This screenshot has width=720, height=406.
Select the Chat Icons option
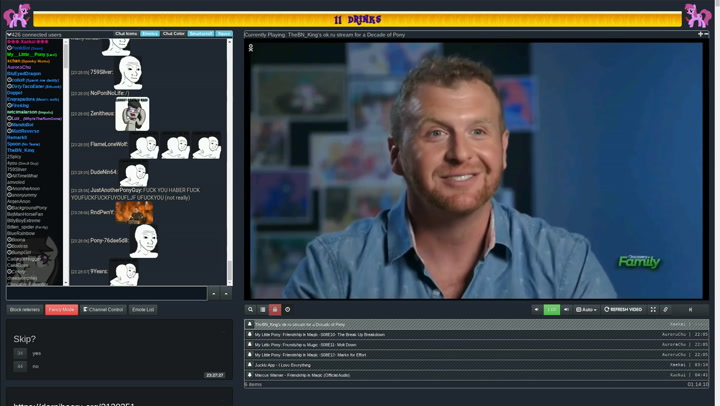click(126, 34)
